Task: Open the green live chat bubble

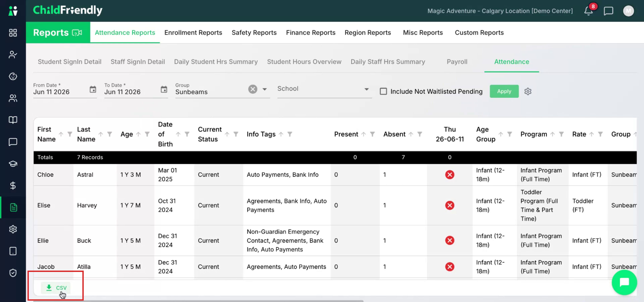Action: point(624,282)
